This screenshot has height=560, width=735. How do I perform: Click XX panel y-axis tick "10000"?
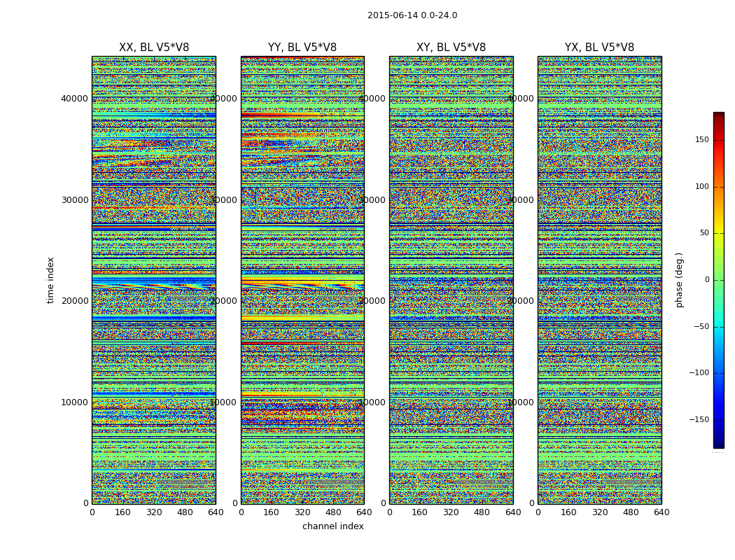(74, 402)
